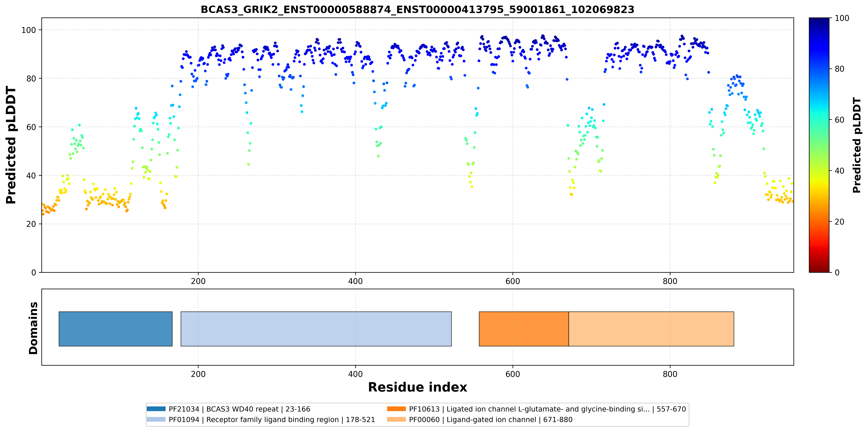The width and height of the screenshot is (868, 432).
Task: Click the dark orange PF10613 domain bar
Action: (524, 329)
